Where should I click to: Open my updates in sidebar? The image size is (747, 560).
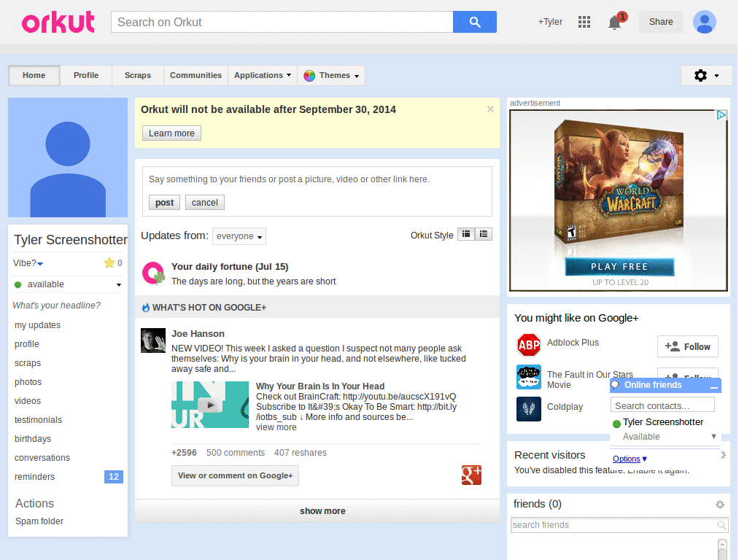[38, 325]
